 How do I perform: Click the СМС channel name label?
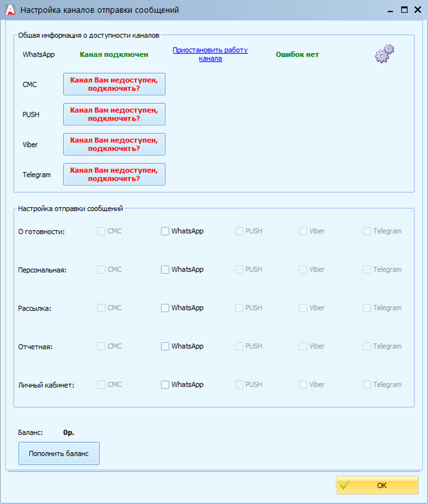point(29,84)
